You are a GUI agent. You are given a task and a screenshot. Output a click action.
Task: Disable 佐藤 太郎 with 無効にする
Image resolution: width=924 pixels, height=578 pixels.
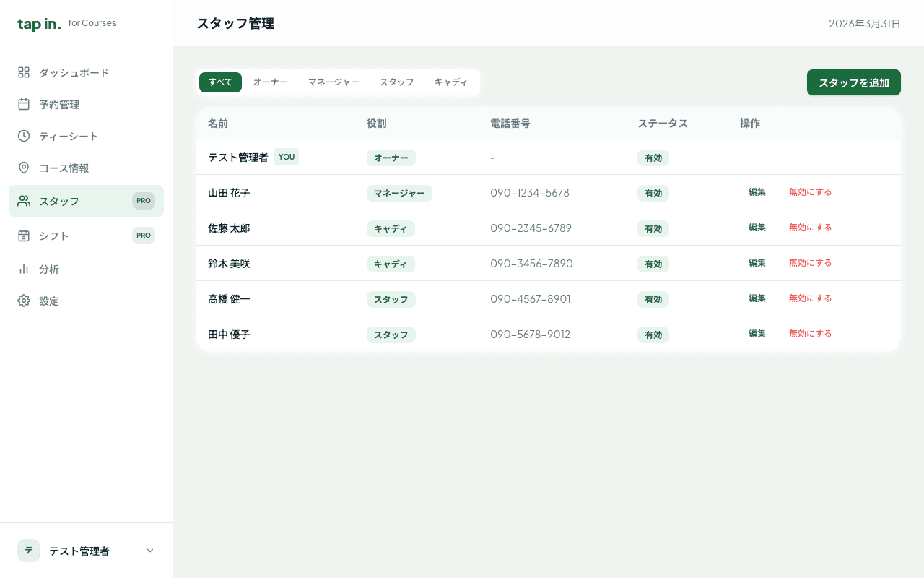pos(810,228)
